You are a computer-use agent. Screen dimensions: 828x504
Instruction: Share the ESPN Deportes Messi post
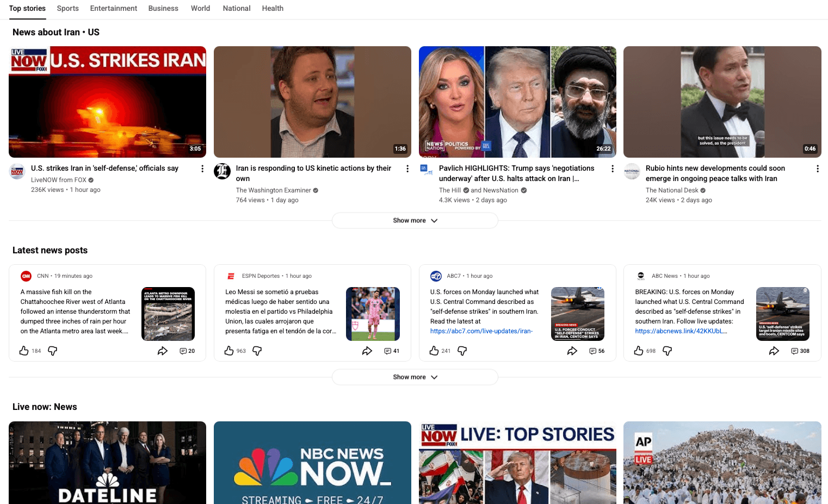(367, 351)
